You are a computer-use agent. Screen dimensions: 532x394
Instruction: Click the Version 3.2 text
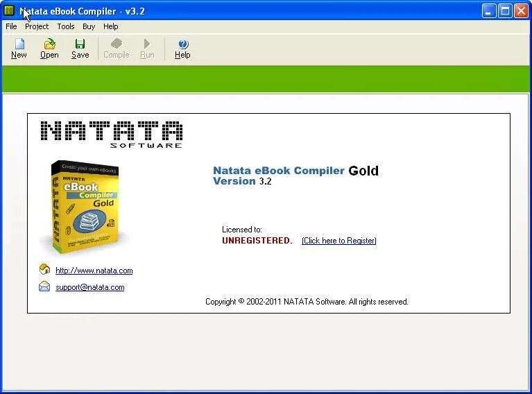[x=242, y=181]
